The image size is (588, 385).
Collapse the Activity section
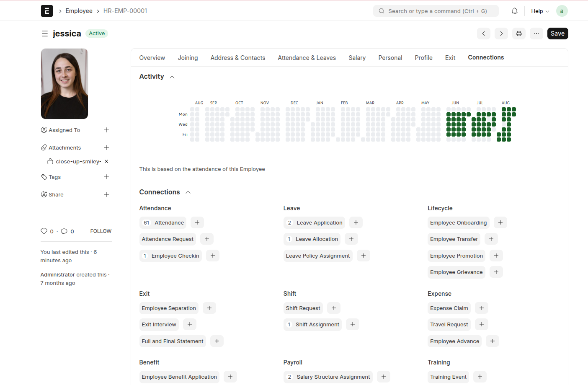(172, 77)
